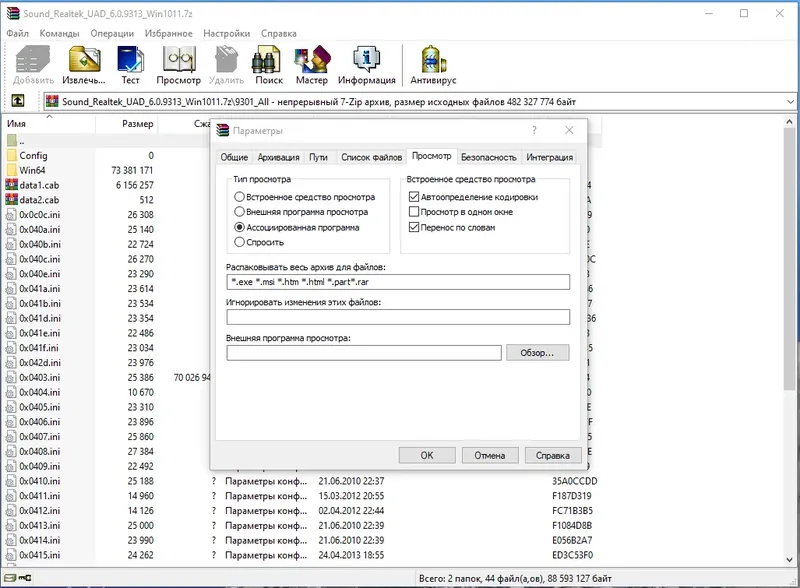
Task: Open the Операции menu
Action: click(x=112, y=33)
